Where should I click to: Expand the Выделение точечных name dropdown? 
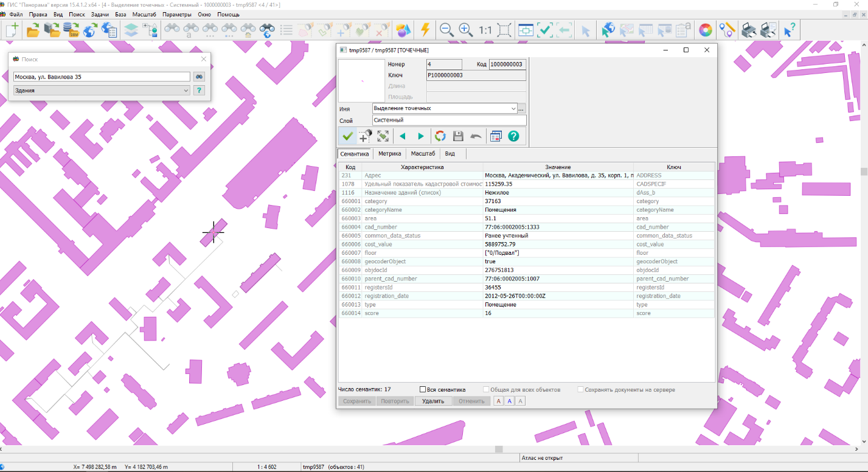pos(513,108)
